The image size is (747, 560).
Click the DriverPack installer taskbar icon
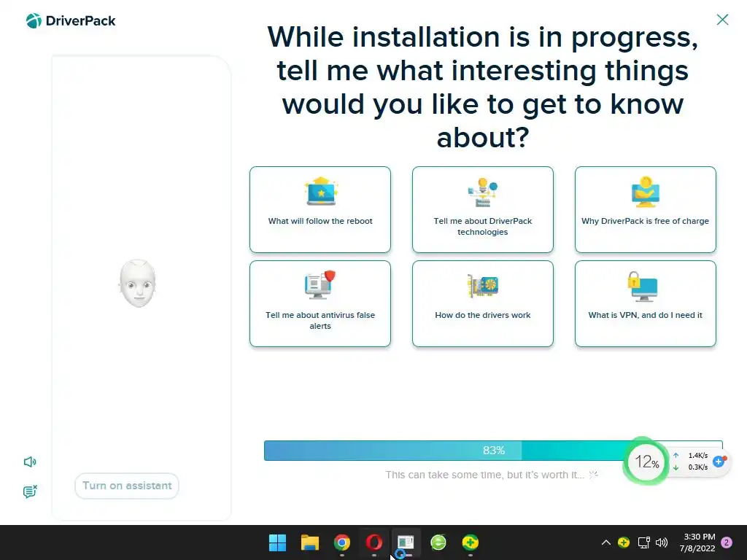(x=406, y=542)
